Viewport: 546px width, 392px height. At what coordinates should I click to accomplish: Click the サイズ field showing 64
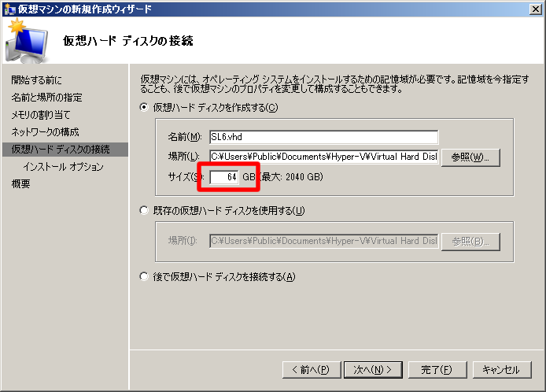[x=224, y=177]
